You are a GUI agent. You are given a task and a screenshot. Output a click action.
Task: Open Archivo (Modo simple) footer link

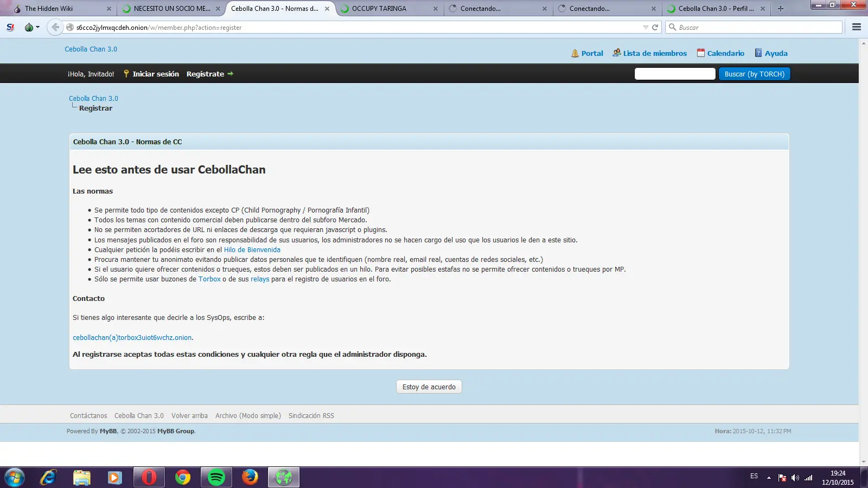tap(248, 416)
